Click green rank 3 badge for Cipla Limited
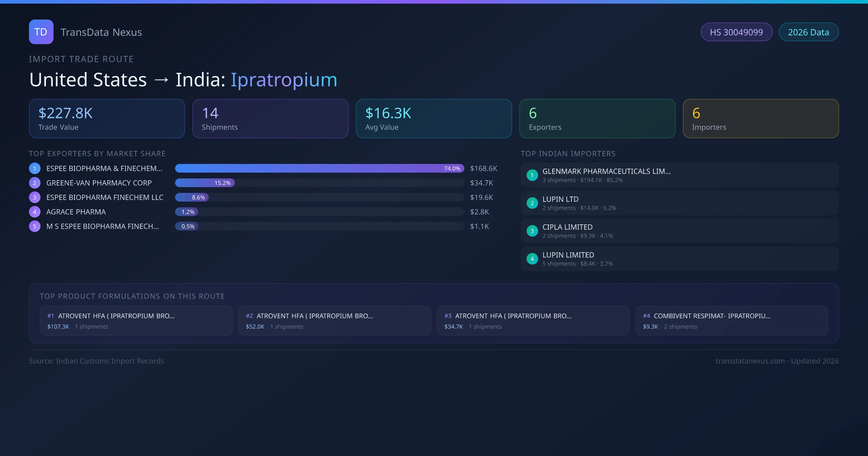This screenshot has width=868, height=456. (532, 231)
